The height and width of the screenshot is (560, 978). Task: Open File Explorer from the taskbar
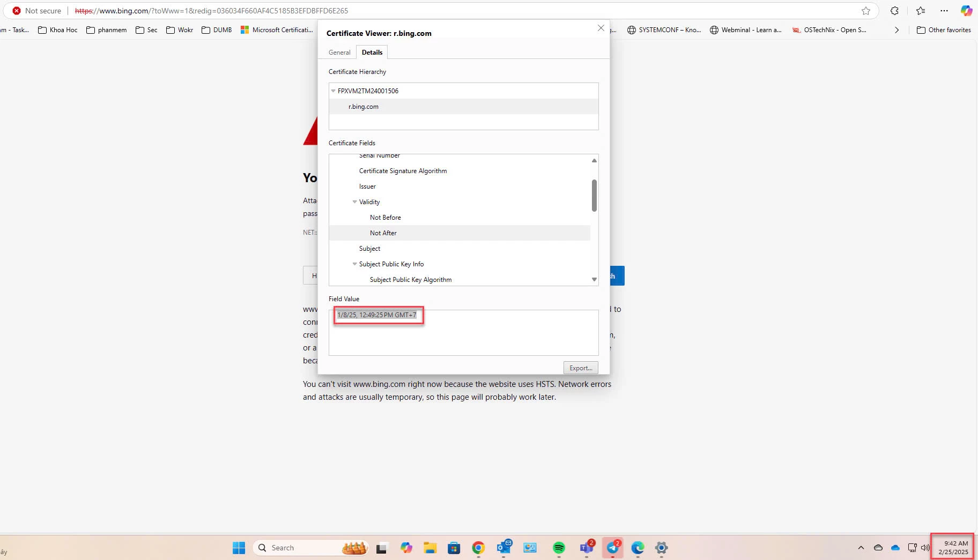pos(430,548)
